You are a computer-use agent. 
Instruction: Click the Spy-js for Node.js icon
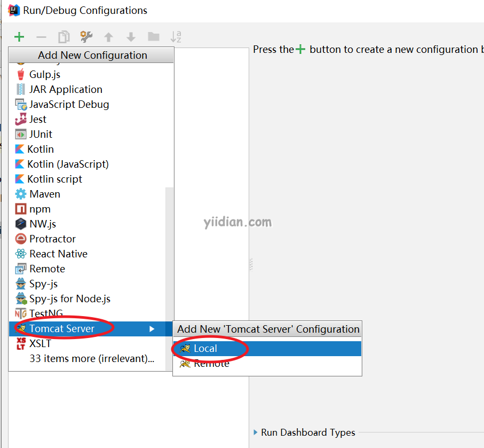21,298
